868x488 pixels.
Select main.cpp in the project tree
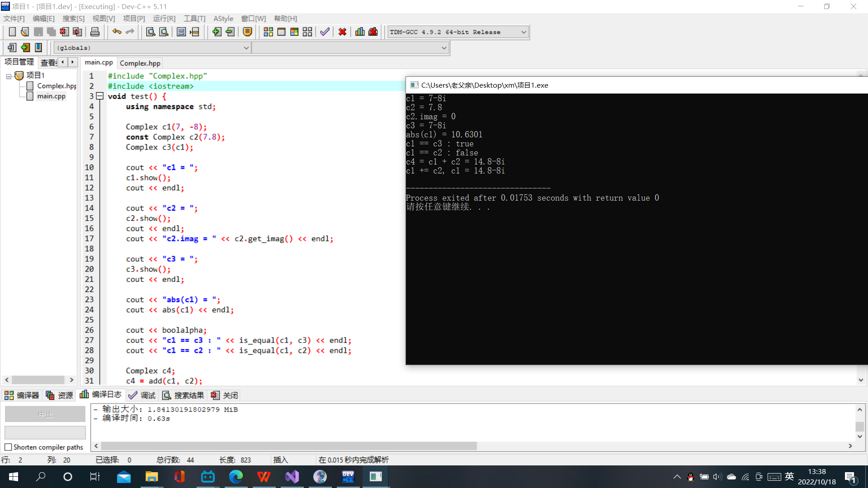click(x=51, y=96)
